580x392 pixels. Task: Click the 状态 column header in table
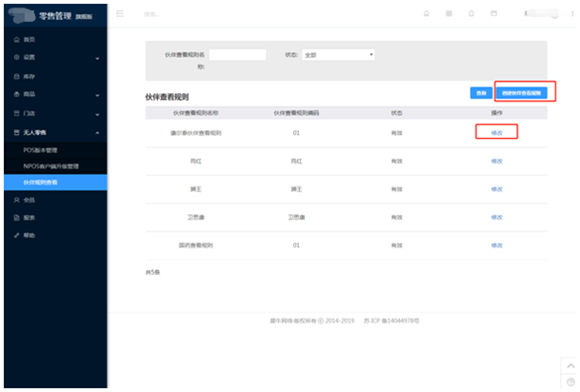click(x=396, y=113)
